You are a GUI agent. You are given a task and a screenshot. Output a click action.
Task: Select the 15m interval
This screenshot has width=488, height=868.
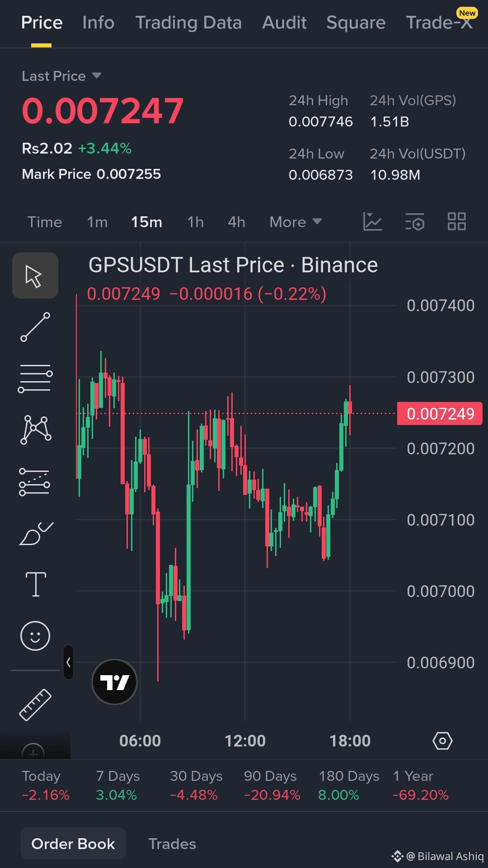coord(146,222)
